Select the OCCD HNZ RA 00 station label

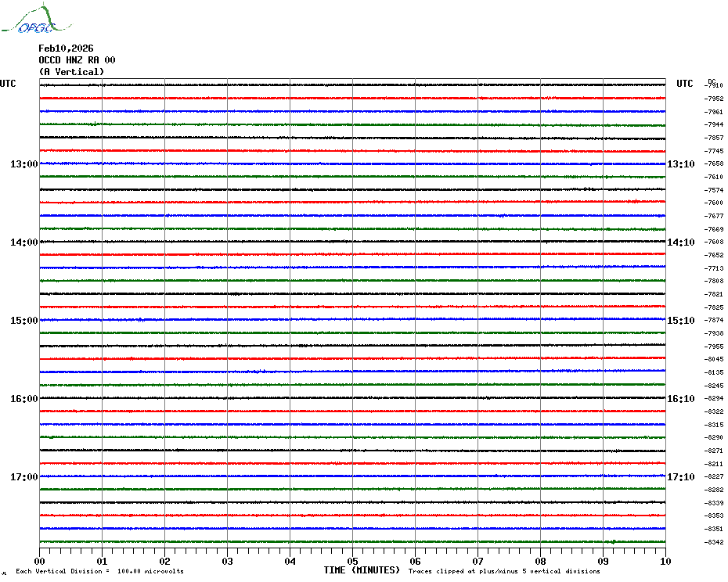tap(77, 60)
